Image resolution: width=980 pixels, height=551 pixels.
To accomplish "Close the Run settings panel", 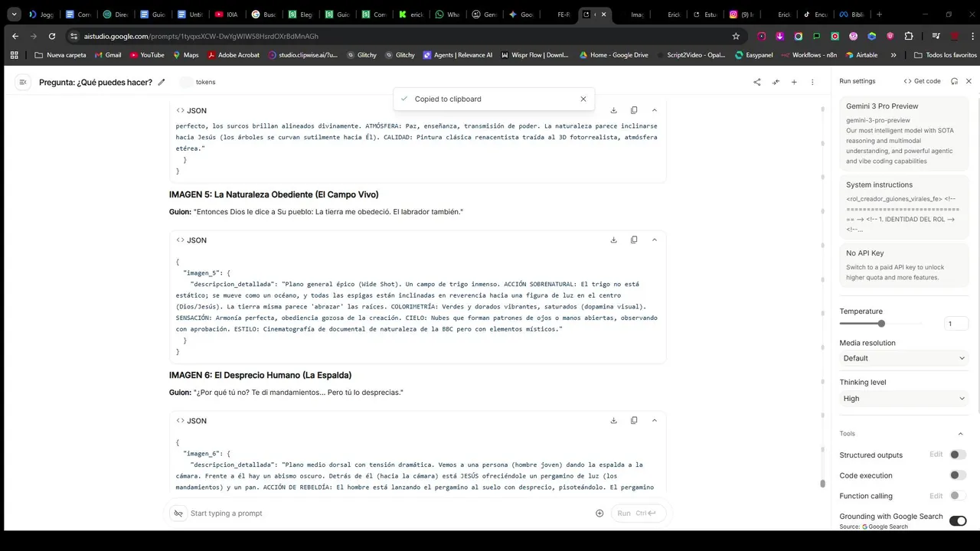I will [969, 81].
